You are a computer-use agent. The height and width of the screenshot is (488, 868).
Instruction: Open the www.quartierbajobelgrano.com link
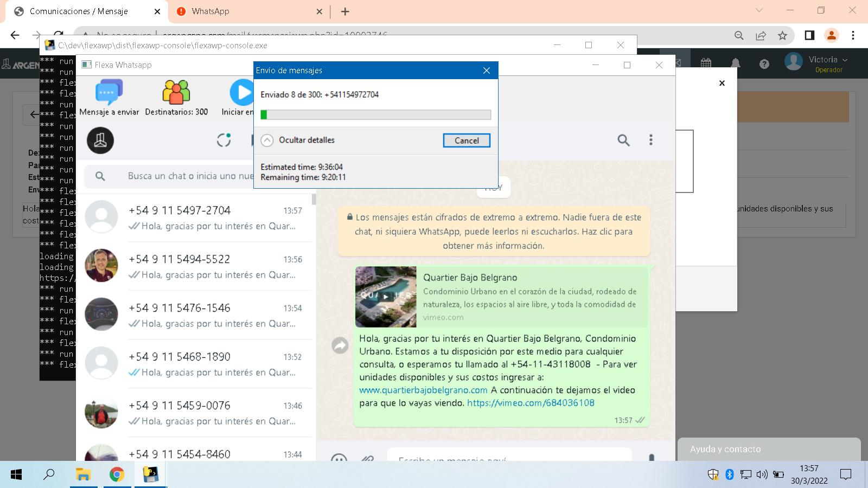pyautogui.click(x=423, y=390)
